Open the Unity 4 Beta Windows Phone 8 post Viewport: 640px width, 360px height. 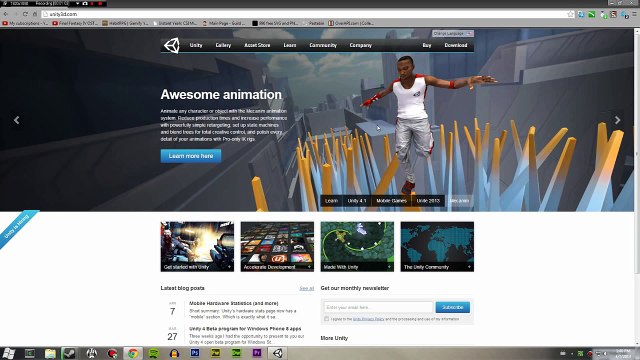tap(245, 329)
